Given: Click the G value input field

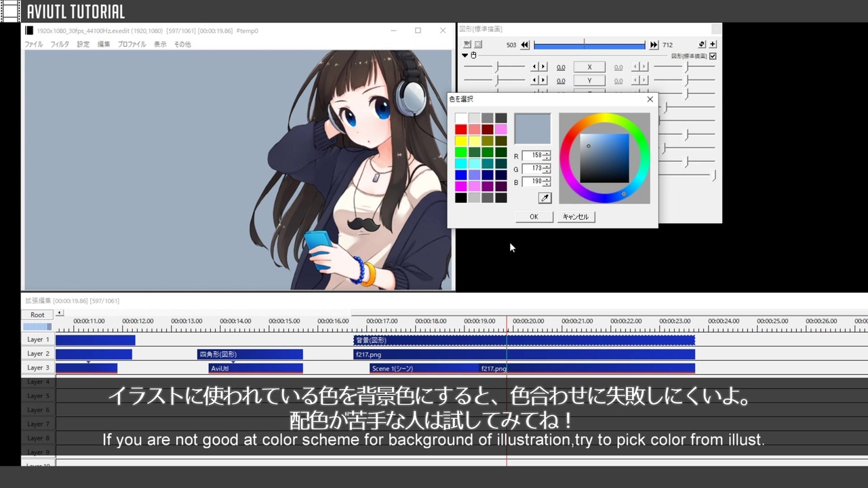Looking at the screenshot, I should point(532,169).
